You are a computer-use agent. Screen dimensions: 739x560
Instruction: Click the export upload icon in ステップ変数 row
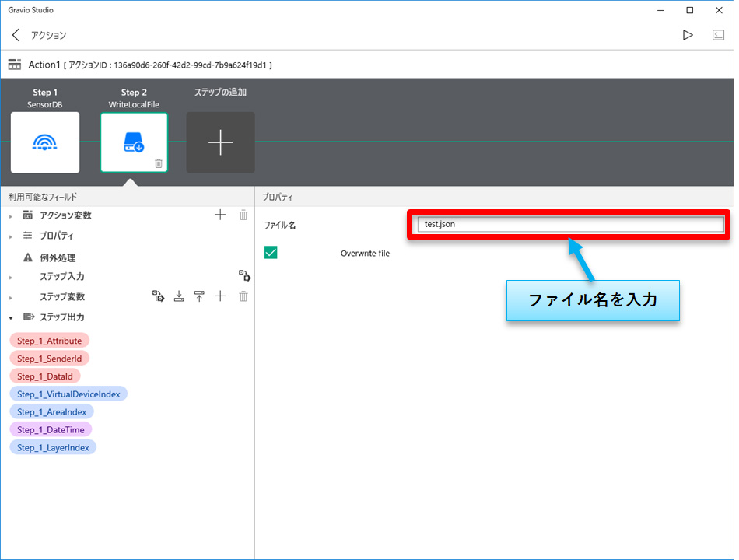tap(199, 296)
